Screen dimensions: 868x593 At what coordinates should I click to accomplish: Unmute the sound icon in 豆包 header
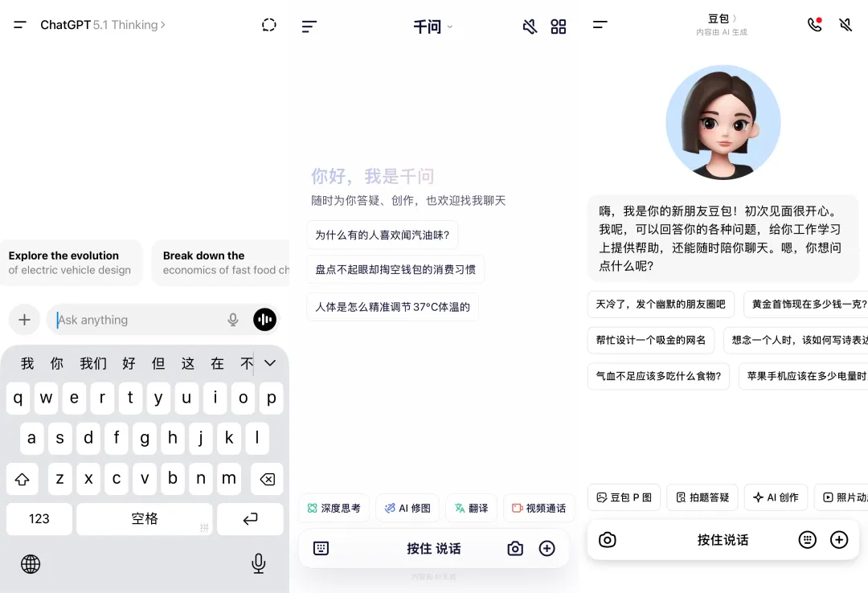click(x=845, y=25)
